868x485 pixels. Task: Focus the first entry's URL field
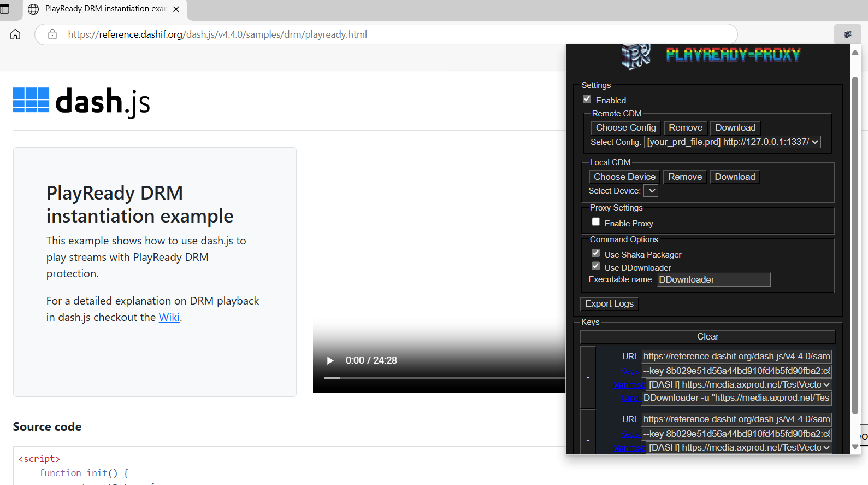tap(736, 357)
